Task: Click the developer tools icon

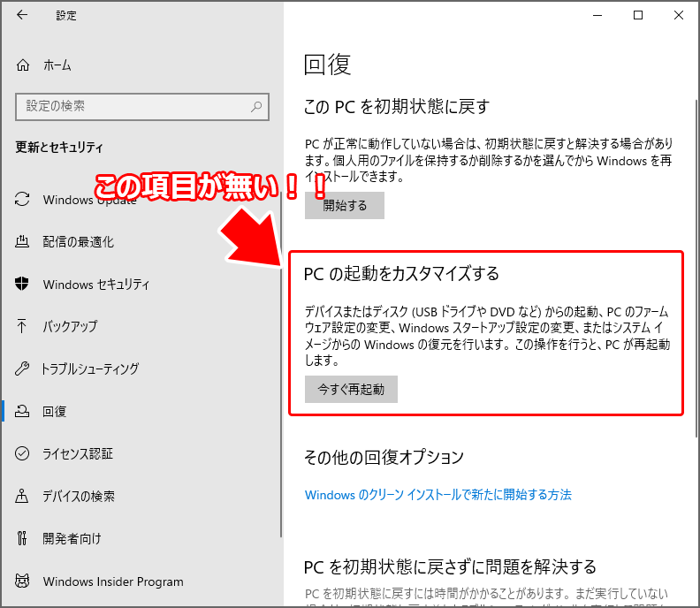Action: click(x=22, y=538)
